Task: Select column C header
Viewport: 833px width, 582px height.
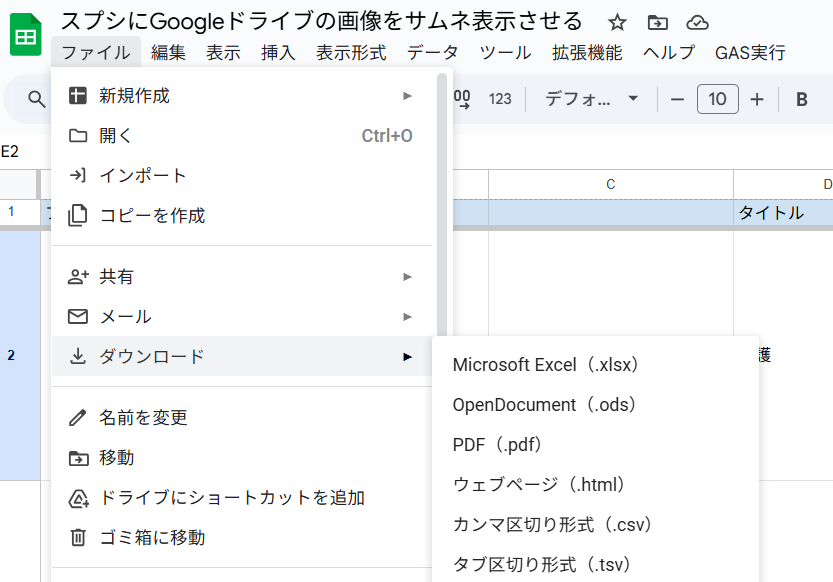Action: click(x=610, y=184)
